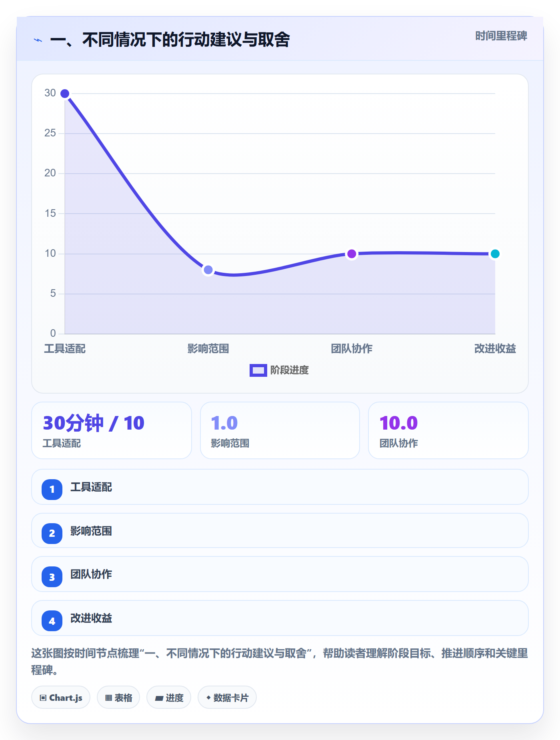Click the 工具适配 x-axis label
Screen dimensions: 560x740
[65, 348]
